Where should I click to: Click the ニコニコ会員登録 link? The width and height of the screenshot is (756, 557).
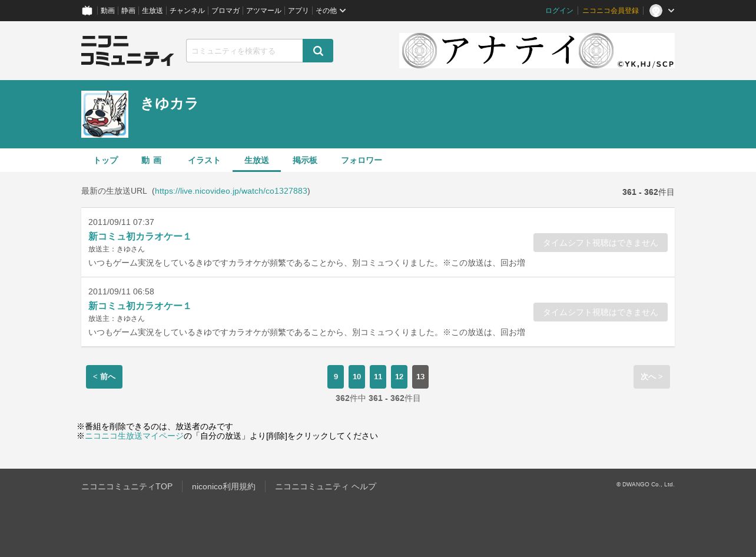611,11
